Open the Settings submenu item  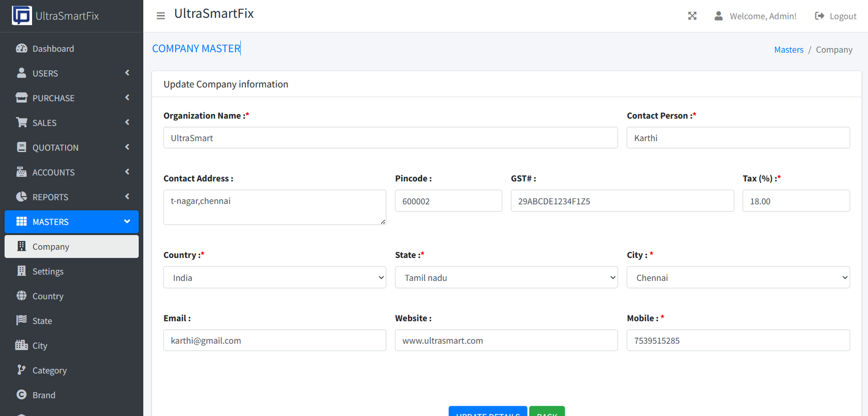(72, 271)
